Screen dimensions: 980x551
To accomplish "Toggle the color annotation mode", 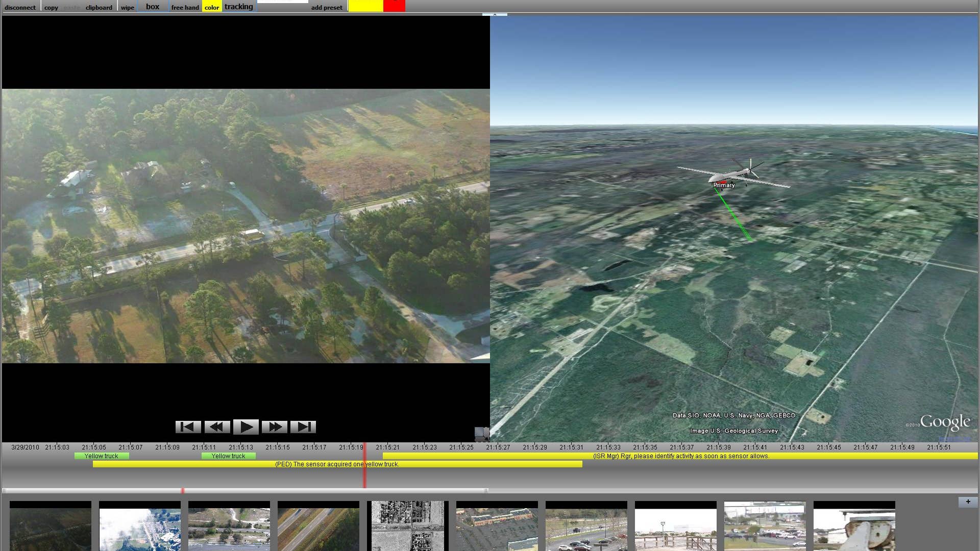I will point(212,7).
